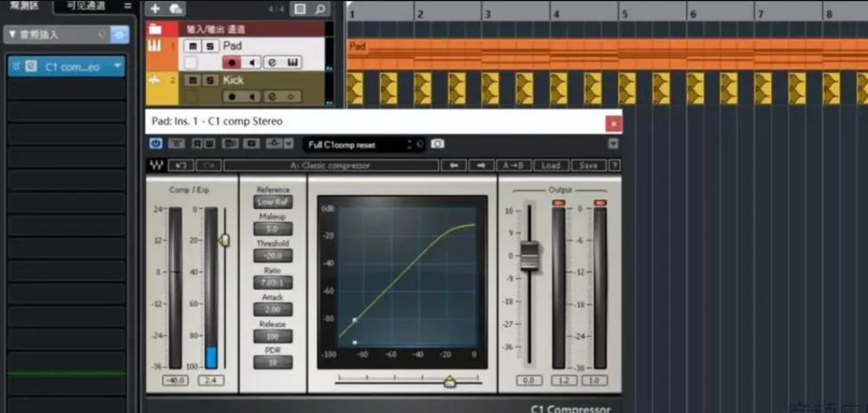The image size is (868, 413).
Task: Click the copy settings icon in plugin header
Action: tap(251, 143)
